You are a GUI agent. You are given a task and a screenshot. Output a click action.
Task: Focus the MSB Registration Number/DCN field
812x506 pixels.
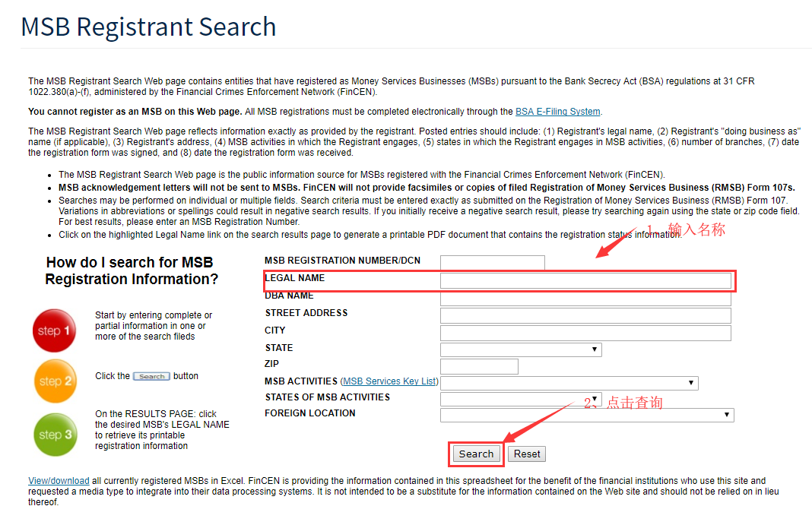492,263
